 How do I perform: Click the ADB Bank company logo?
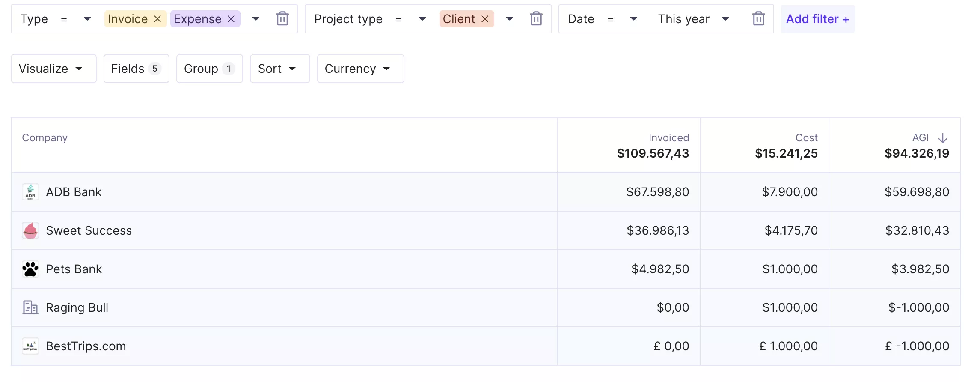(30, 192)
